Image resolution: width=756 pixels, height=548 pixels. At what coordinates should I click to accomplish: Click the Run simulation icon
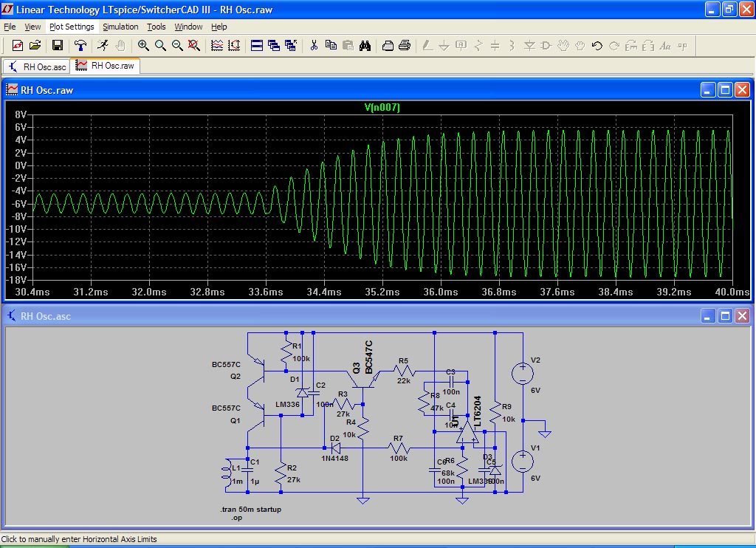pos(103,46)
